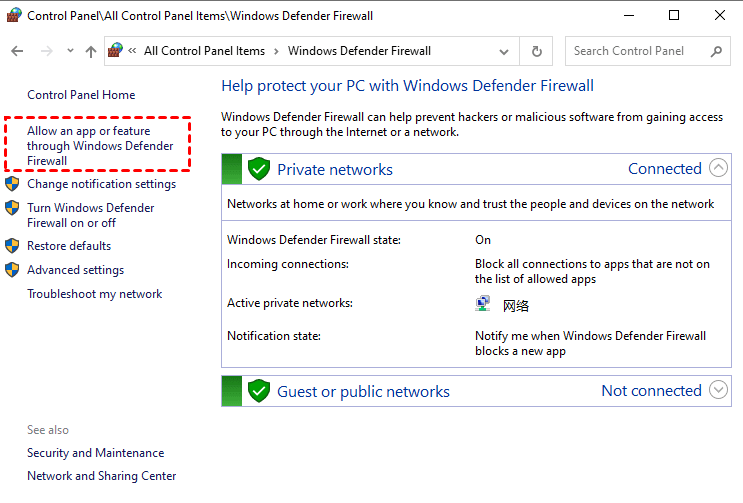Open Turn Windows Defender Firewall on or off
743x503 pixels.
(90, 215)
